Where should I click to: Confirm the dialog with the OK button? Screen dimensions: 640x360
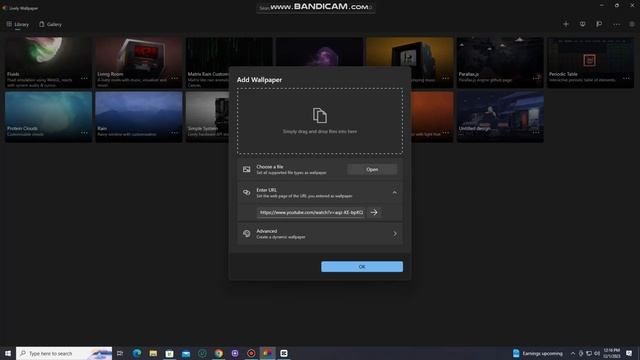tap(362, 267)
